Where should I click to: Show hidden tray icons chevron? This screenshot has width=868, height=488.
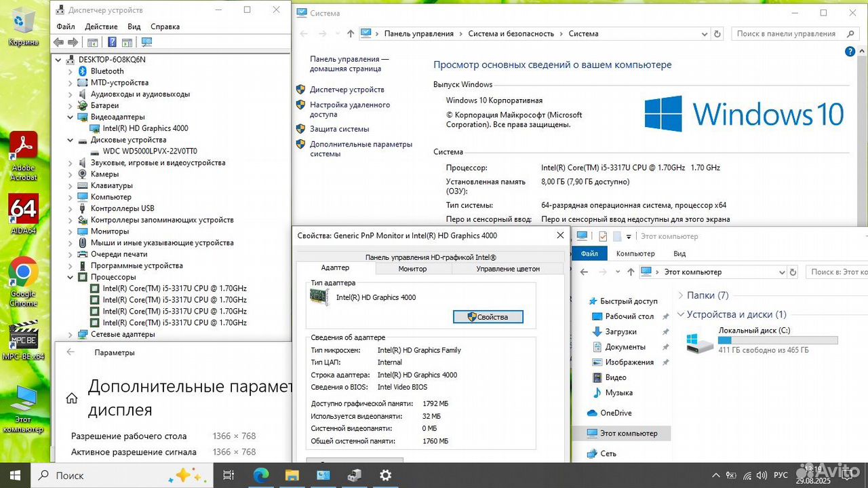pyautogui.click(x=716, y=475)
